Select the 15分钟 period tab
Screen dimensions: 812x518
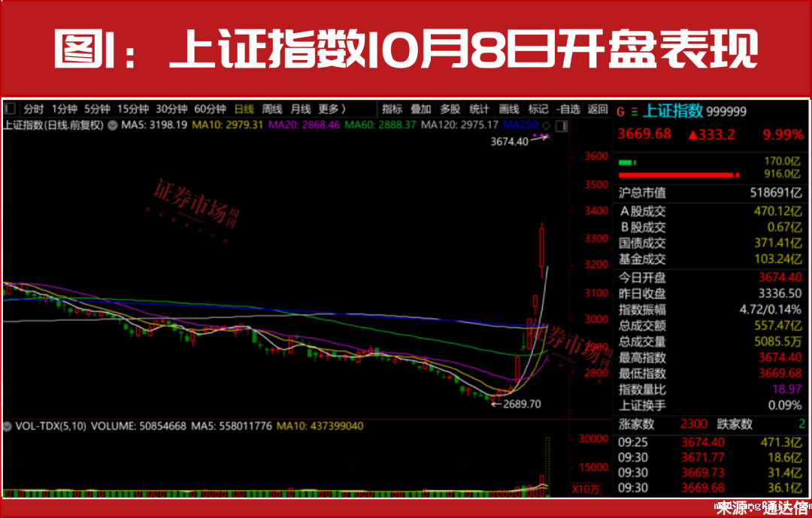[x=132, y=109]
